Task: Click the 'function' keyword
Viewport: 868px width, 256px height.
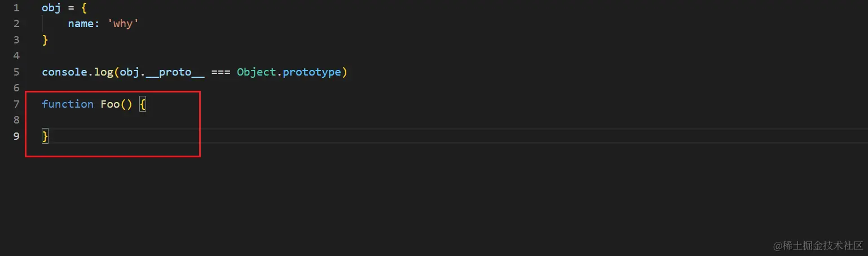Action: (x=68, y=104)
